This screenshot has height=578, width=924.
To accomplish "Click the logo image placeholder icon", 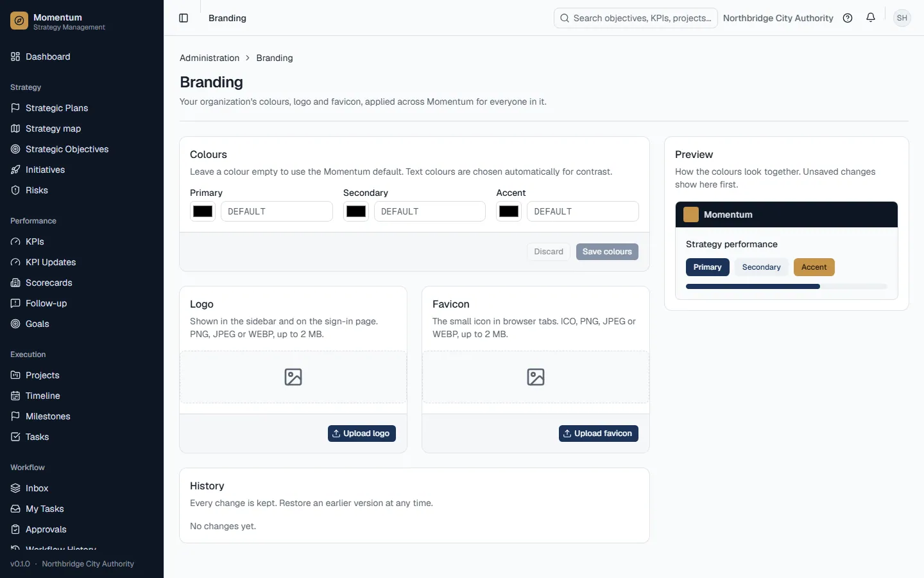I will click(293, 377).
